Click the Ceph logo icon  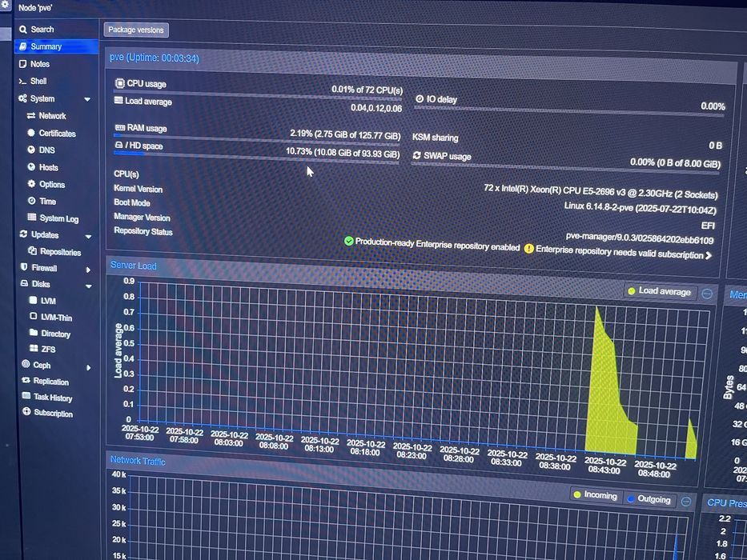[x=26, y=364]
